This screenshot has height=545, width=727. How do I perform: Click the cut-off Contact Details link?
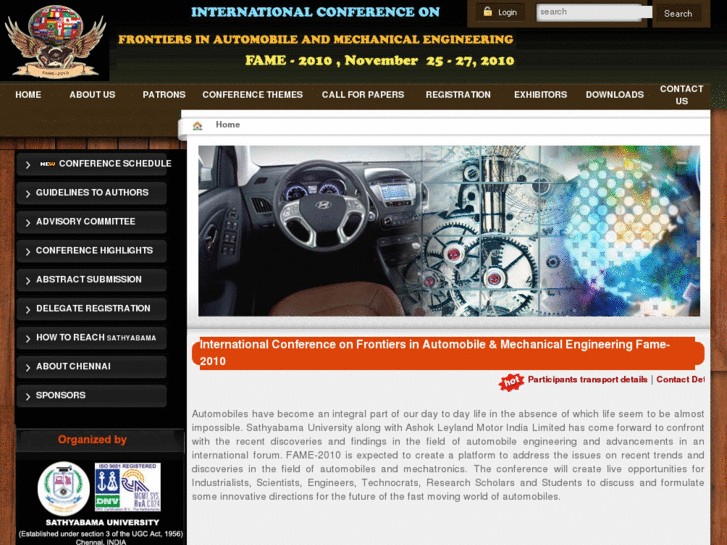coord(681,379)
